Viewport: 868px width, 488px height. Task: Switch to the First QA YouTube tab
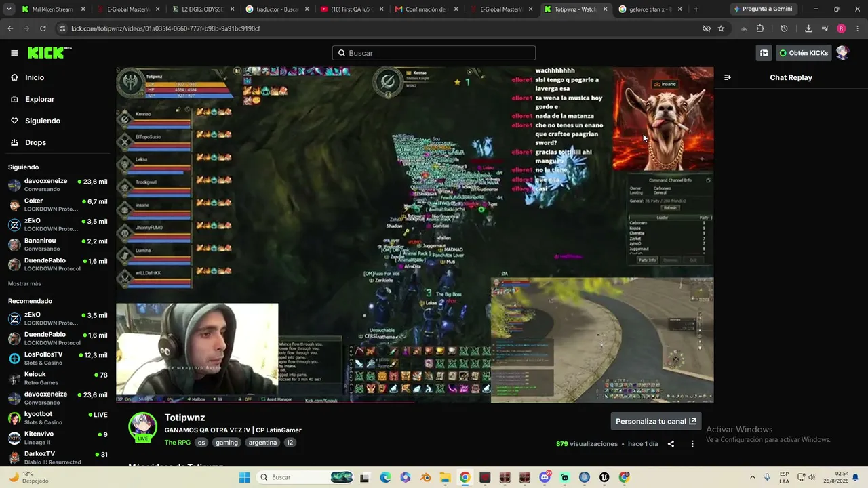[351, 9]
